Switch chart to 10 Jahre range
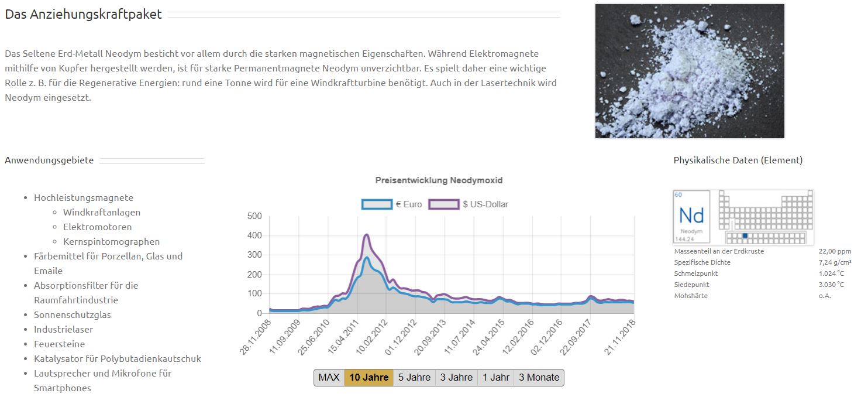The width and height of the screenshot is (868, 407). click(x=368, y=378)
